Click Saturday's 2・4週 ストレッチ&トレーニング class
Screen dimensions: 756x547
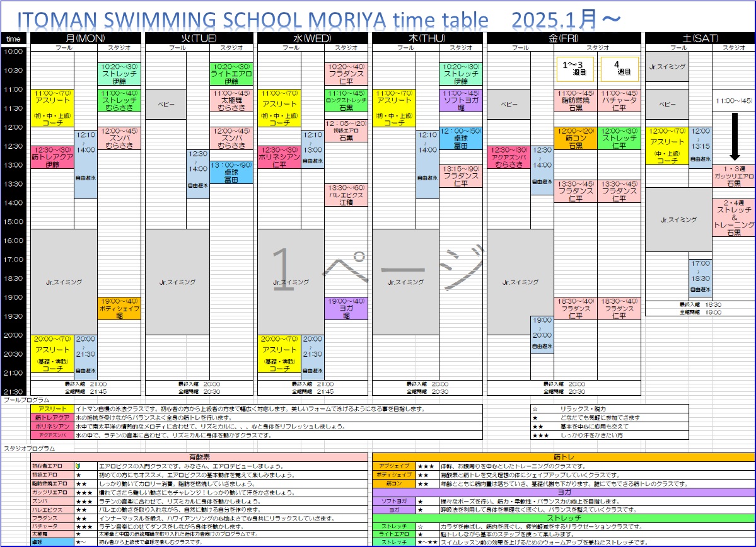click(x=734, y=217)
